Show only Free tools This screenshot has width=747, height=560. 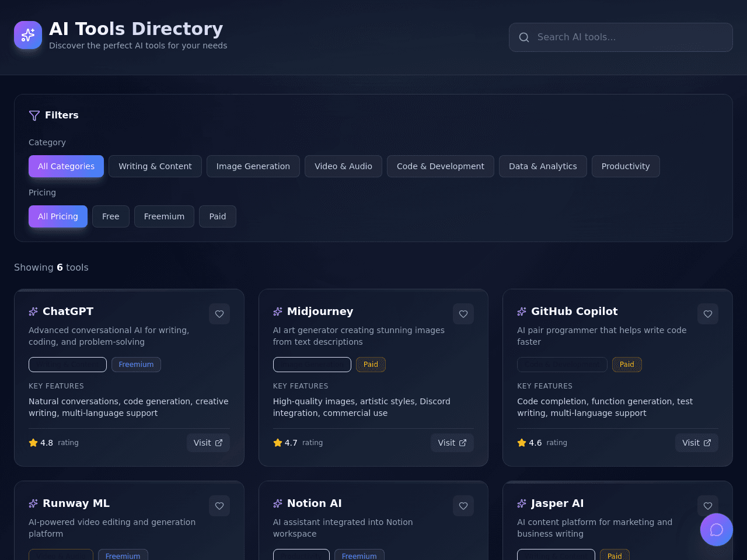111,216
